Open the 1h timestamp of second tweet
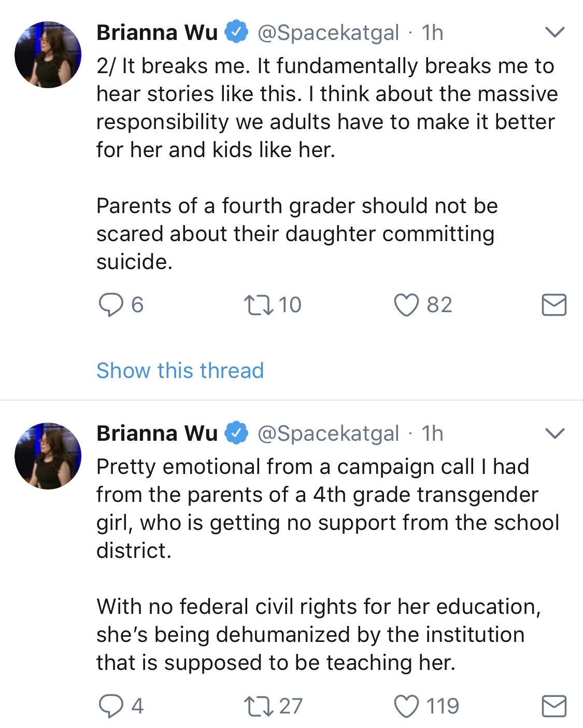Viewport: 583px width, 728px height. pos(432,433)
